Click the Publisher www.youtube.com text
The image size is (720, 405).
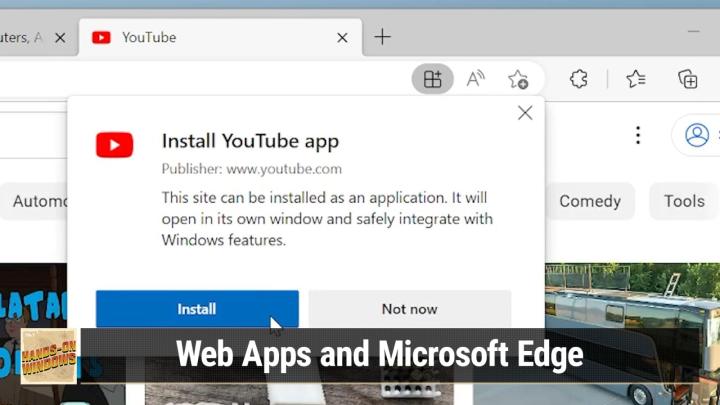(x=252, y=169)
